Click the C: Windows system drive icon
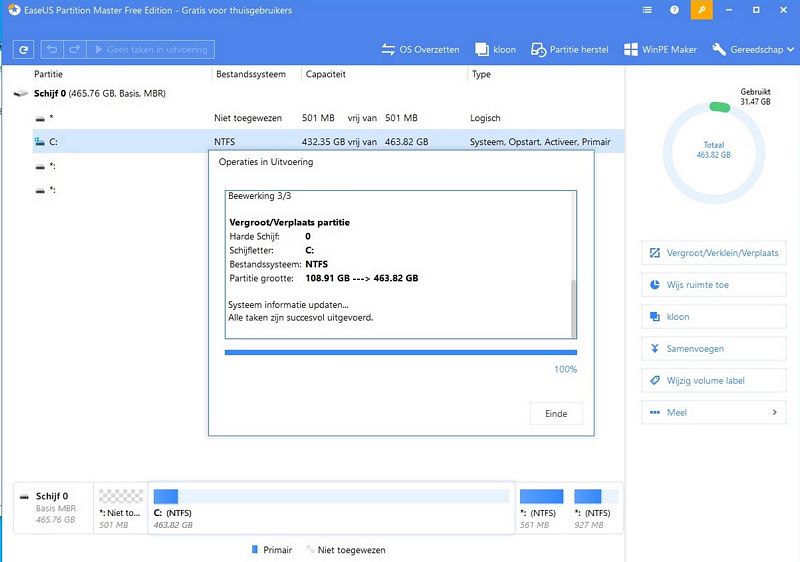The width and height of the screenshot is (800, 562). pyautogui.click(x=39, y=142)
